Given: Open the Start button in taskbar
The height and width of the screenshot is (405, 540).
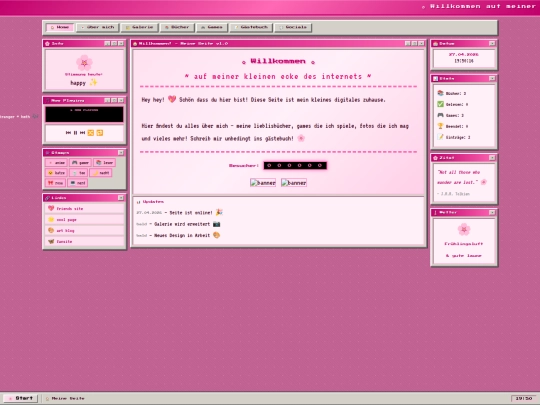Looking at the screenshot, I should (20, 398).
